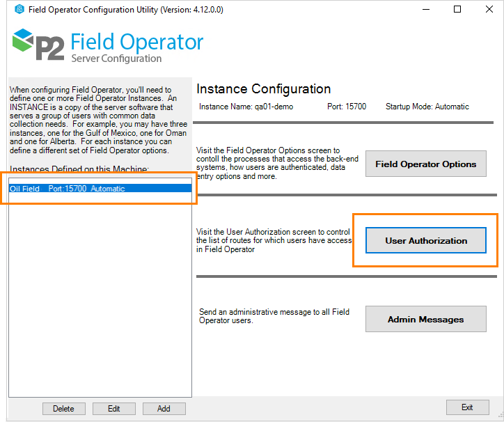Maximize the Configuration Utility window
The height and width of the screenshot is (422, 504).
pos(457,9)
